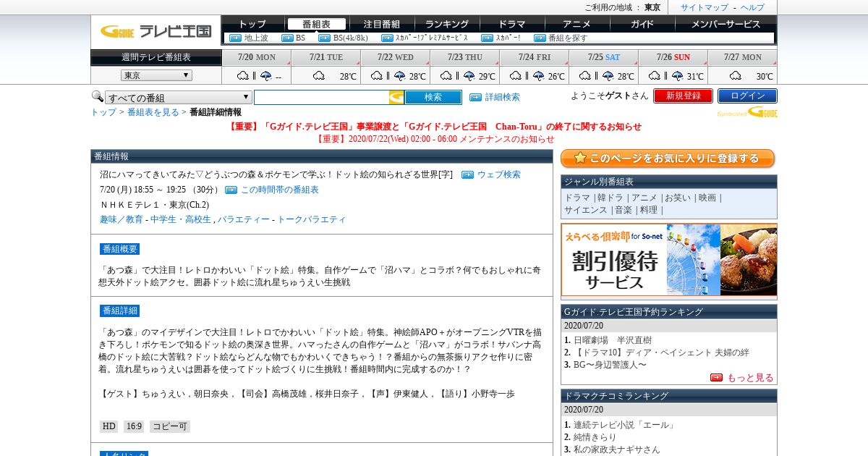Click the 週間テレビ番組表 header
868x456 pixels.
pos(156,57)
